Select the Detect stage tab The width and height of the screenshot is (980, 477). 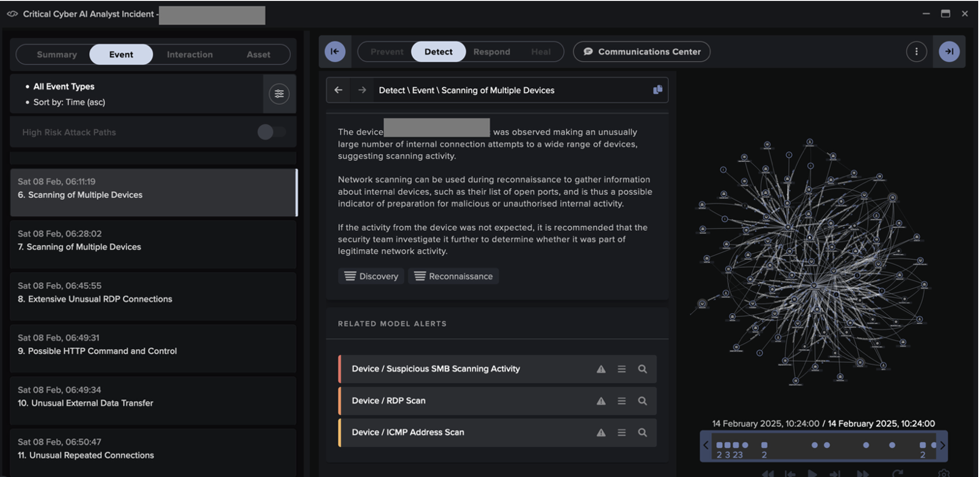438,52
